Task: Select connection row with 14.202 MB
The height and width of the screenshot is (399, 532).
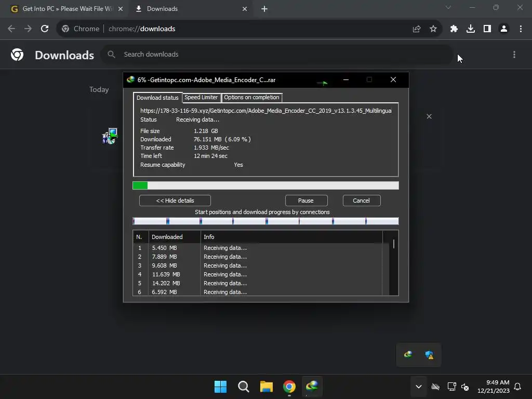Action: tap(258, 283)
